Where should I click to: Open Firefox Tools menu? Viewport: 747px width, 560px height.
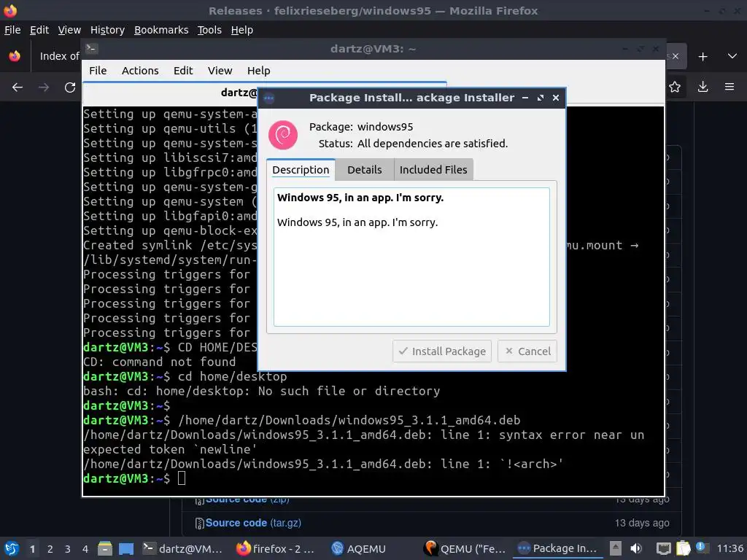(209, 30)
